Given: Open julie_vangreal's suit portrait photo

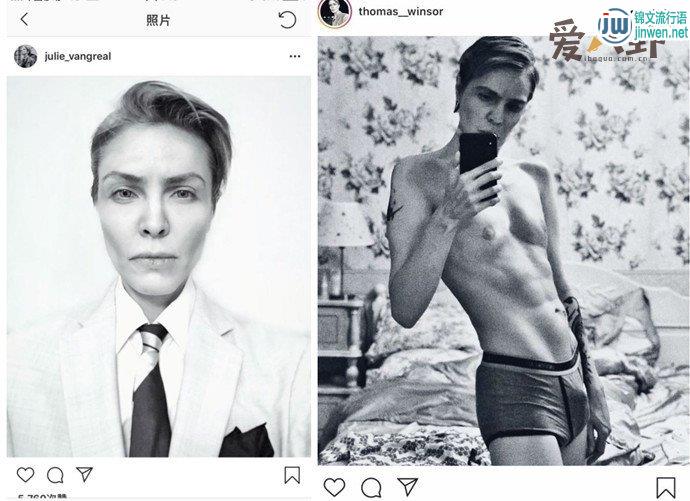Looking at the screenshot, I should [158, 267].
